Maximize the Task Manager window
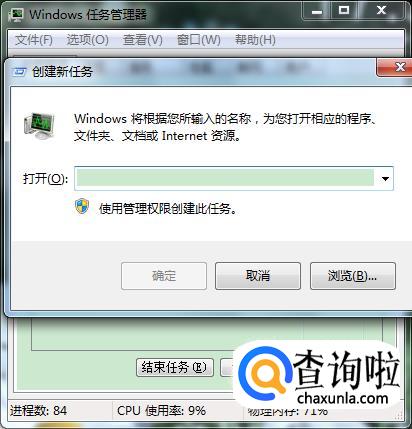 pos(344,11)
